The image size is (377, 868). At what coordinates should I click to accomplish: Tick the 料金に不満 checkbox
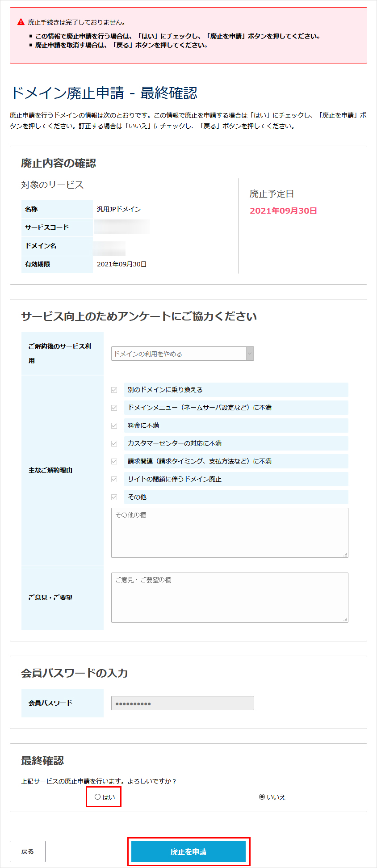coord(114,426)
